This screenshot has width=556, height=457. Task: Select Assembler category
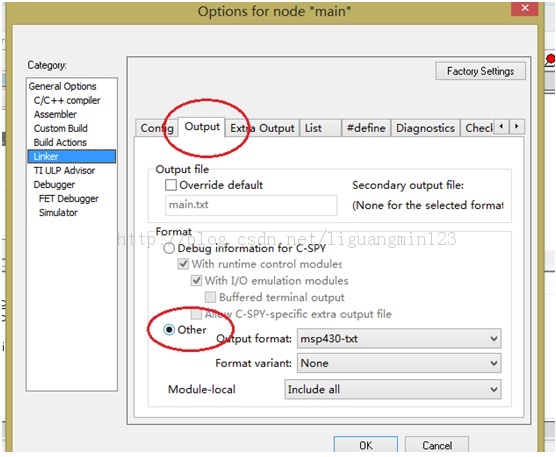coord(55,114)
